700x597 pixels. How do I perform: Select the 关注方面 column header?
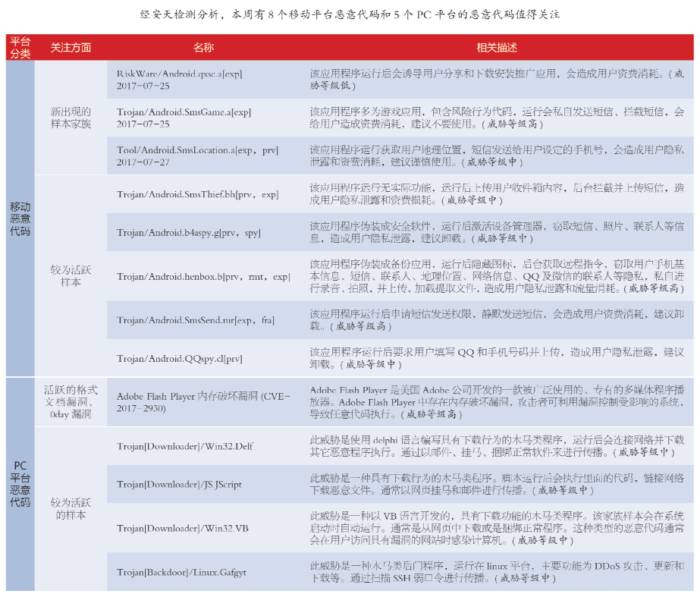[71, 47]
